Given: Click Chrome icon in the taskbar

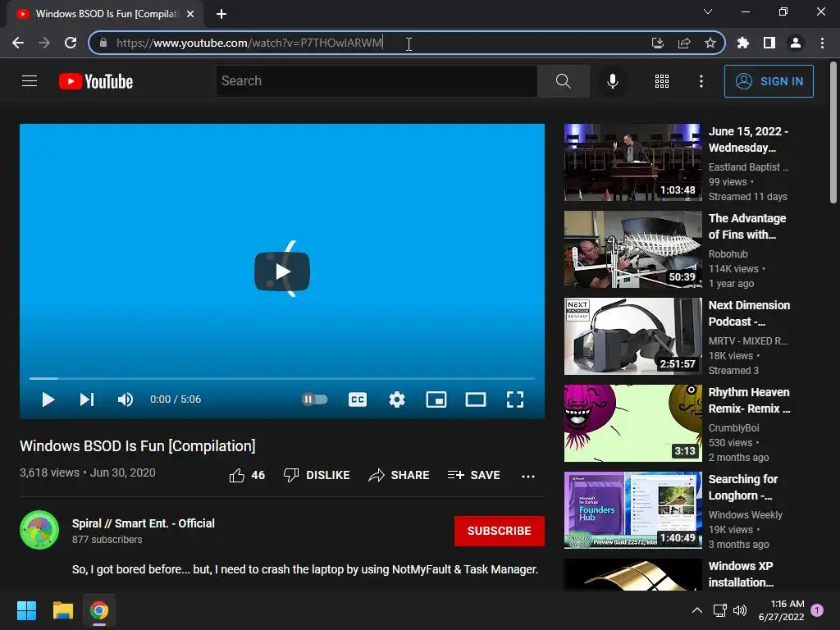Looking at the screenshot, I should pyautogui.click(x=99, y=610).
